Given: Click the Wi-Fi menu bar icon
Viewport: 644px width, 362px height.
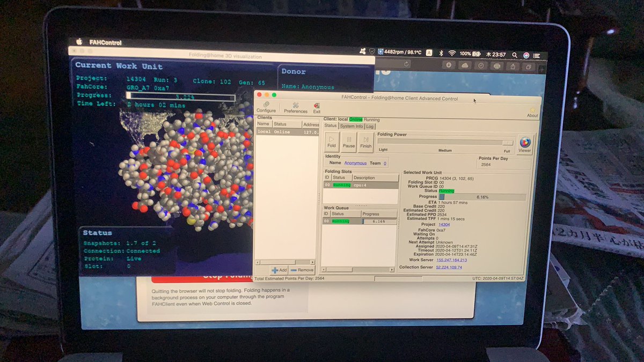Looking at the screenshot, I should coord(452,54).
